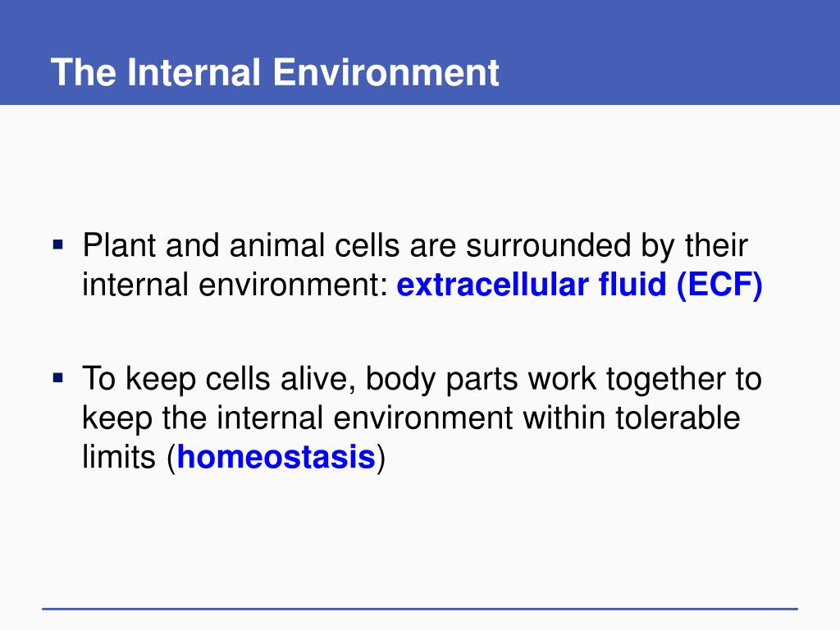840x630 pixels.
Task: Click 'internal environment:' in the first bullet
Action: tap(235, 285)
